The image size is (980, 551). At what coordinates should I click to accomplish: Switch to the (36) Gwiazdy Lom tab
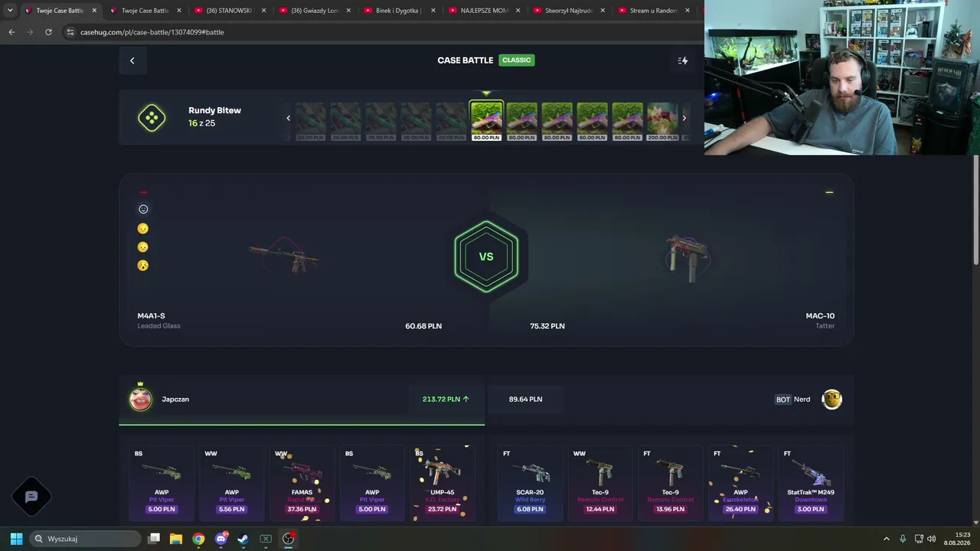click(x=315, y=11)
